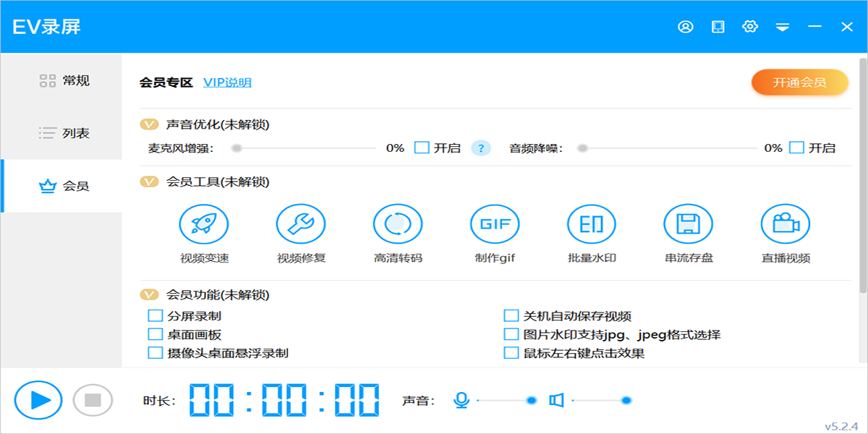Check the 关机自动保存视频 option
Viewport: 868px width, 434px height.
tap(511, 315)
